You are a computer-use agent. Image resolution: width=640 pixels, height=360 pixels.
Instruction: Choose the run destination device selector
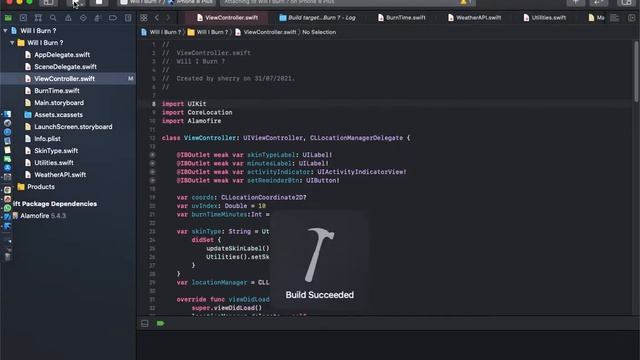192,2
